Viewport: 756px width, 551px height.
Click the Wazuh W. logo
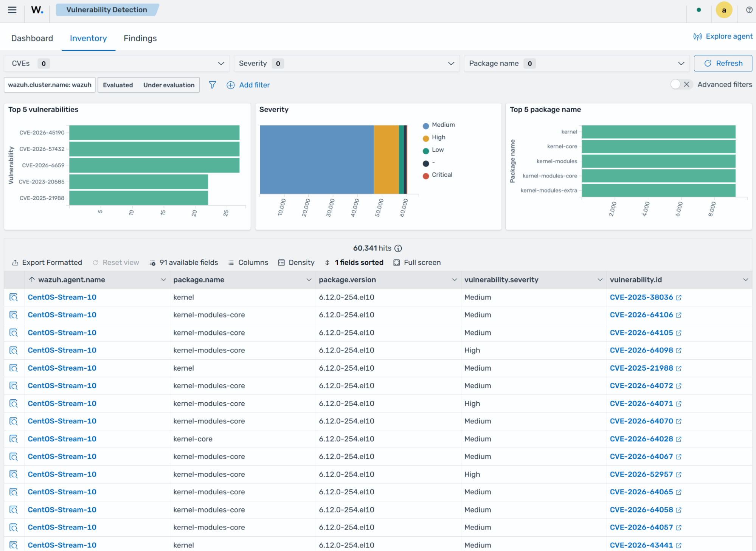(x=37, y=10)
